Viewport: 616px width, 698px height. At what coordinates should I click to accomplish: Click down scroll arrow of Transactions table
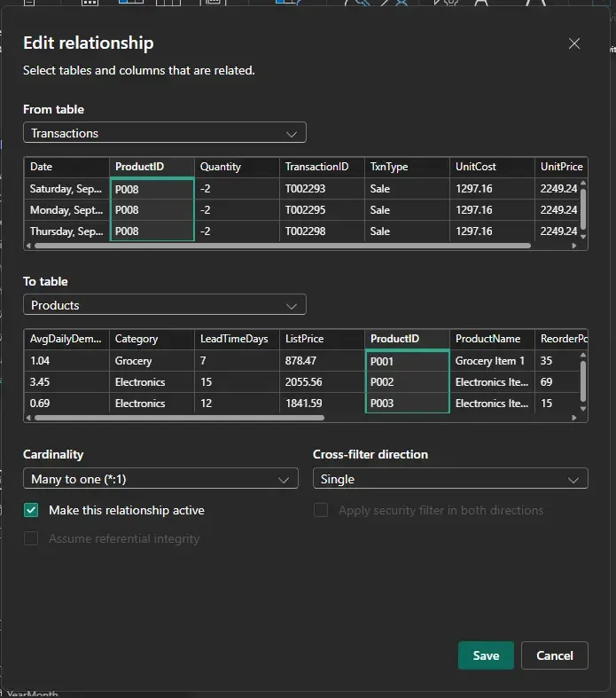(583, 237)
